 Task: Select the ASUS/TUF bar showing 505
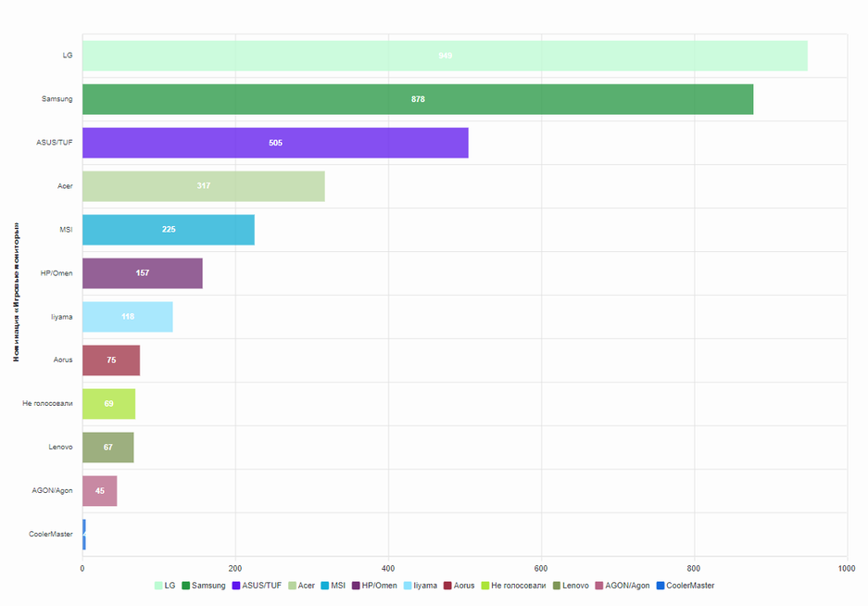tap(276, 143)
